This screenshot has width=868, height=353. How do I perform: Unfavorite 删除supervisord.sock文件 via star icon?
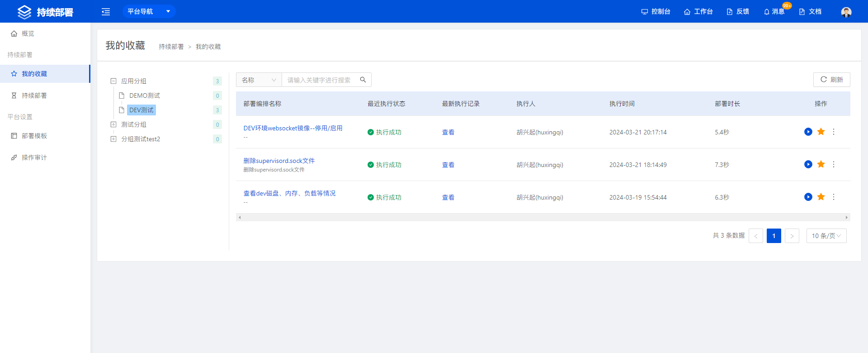pyautogui.click(x=821, y=164)
